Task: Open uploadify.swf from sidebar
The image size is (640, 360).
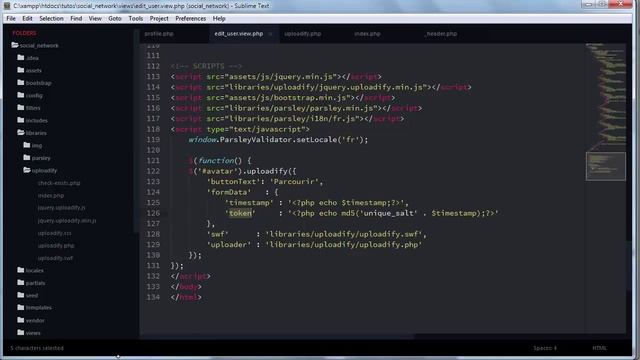Action: tap(56, 258)
